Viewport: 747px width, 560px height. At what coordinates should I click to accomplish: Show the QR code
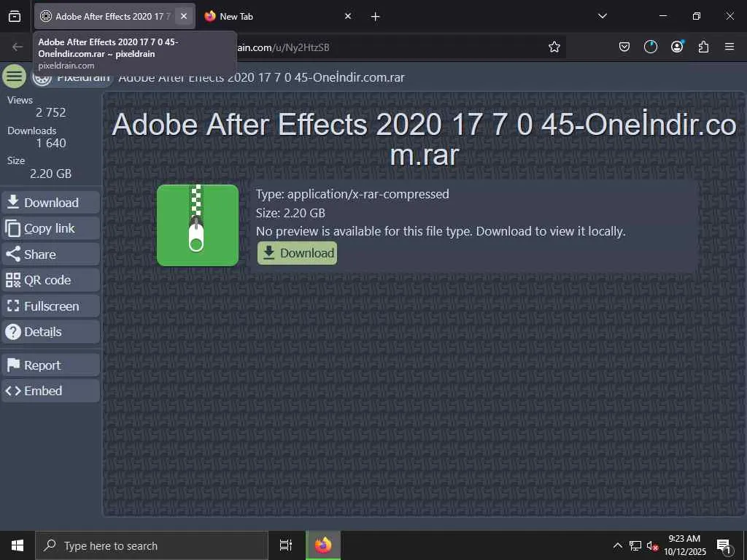[50, 280]
